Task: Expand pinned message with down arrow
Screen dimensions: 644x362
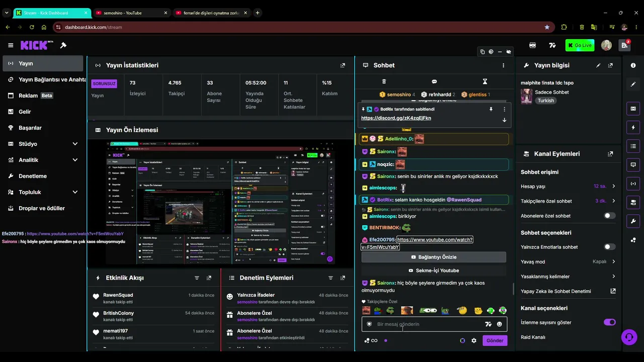Action: coord(504,120)
